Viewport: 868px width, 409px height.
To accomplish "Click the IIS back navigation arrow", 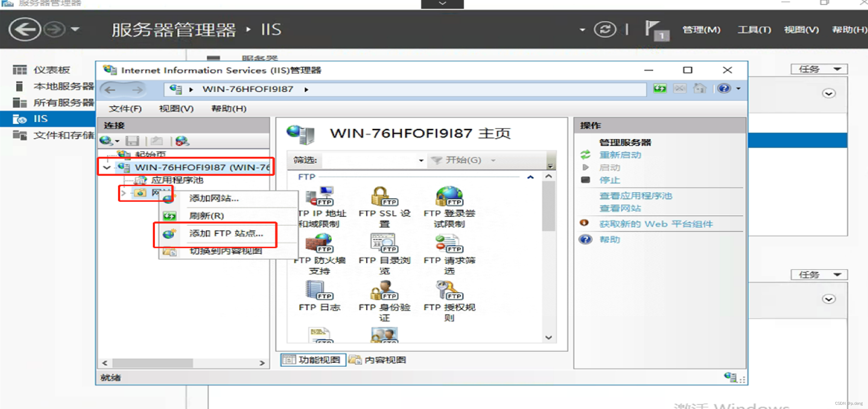I will click(x=110, y=90).
